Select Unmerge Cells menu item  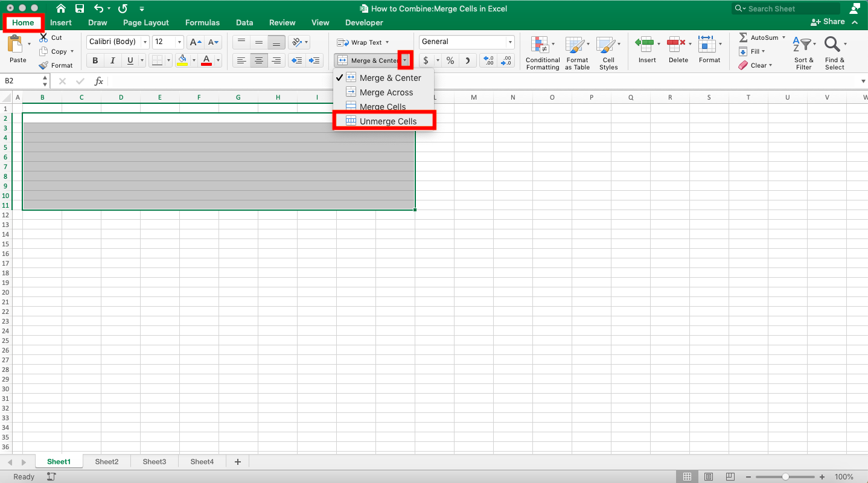(x=384, y=121)
